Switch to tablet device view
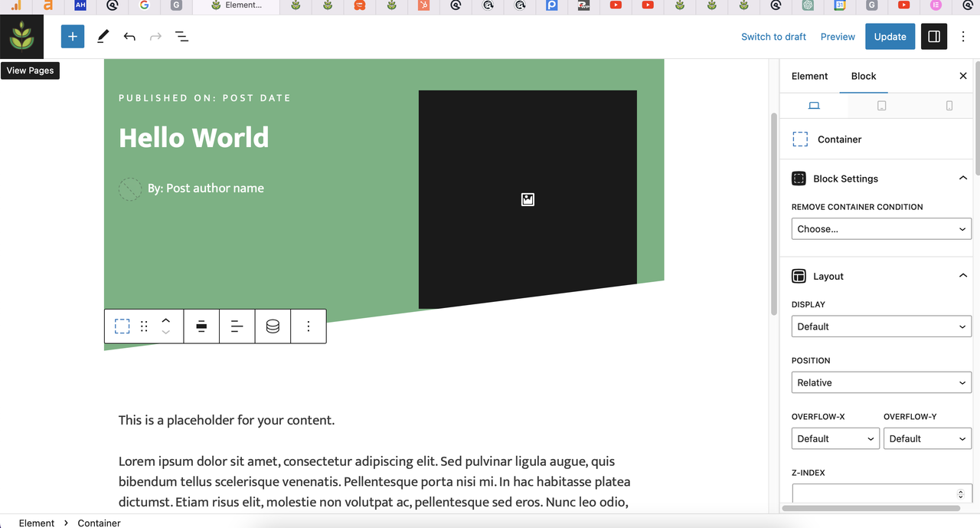The width and height of the screenshot is (980, 528). click(x=881, y=106)
